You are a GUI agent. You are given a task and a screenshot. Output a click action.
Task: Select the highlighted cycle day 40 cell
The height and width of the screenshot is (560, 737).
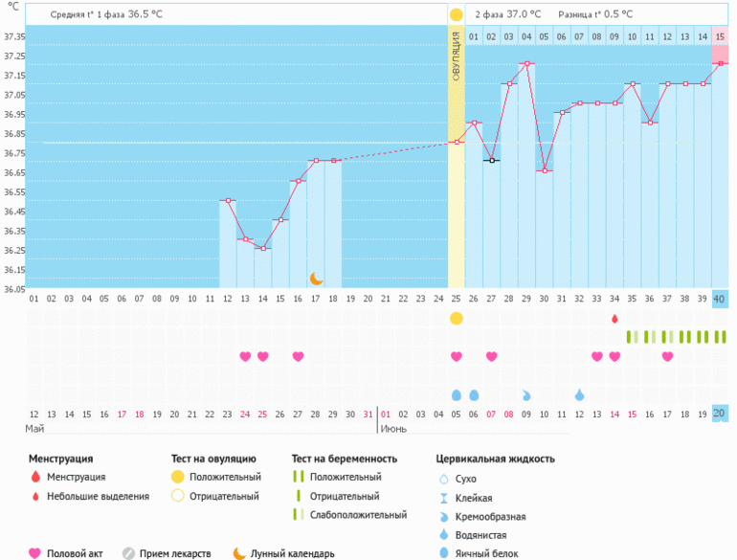(x=720, y=299)
